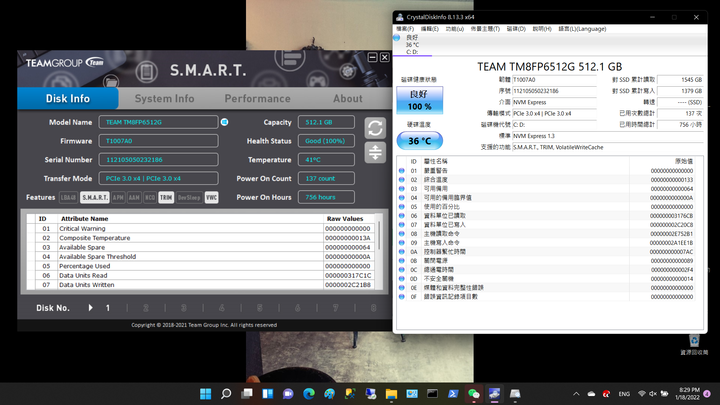This screenshot has width=720, height=405.
Task: Click the Disk No. play arrow
Action: coord(90,308)
